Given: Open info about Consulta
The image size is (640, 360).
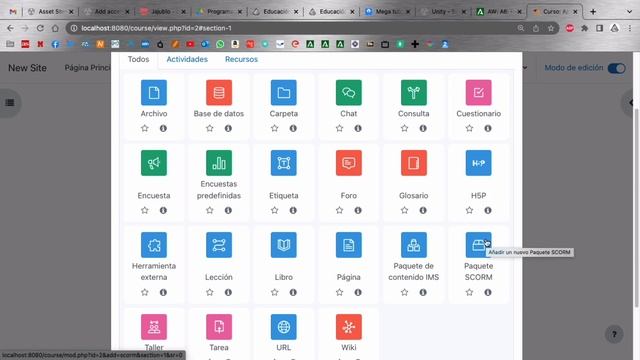Looking at the screenshot, I should click(x=423, y=128).
